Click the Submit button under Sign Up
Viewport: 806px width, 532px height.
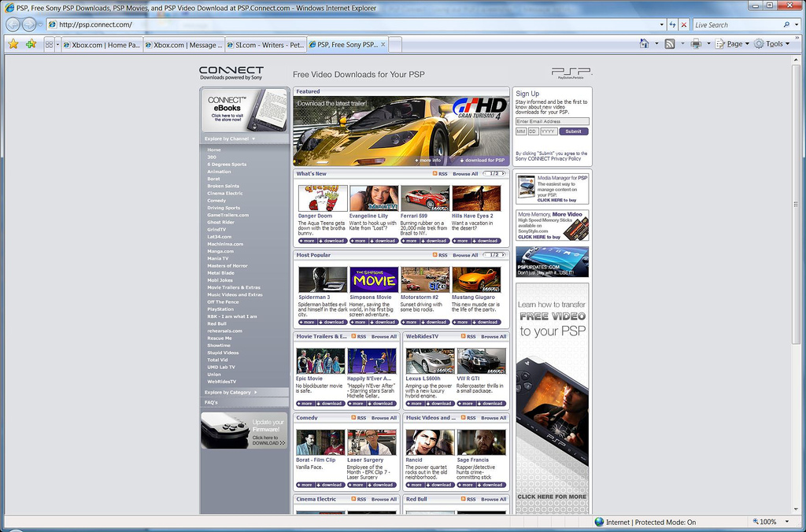[x=574, y=131]
